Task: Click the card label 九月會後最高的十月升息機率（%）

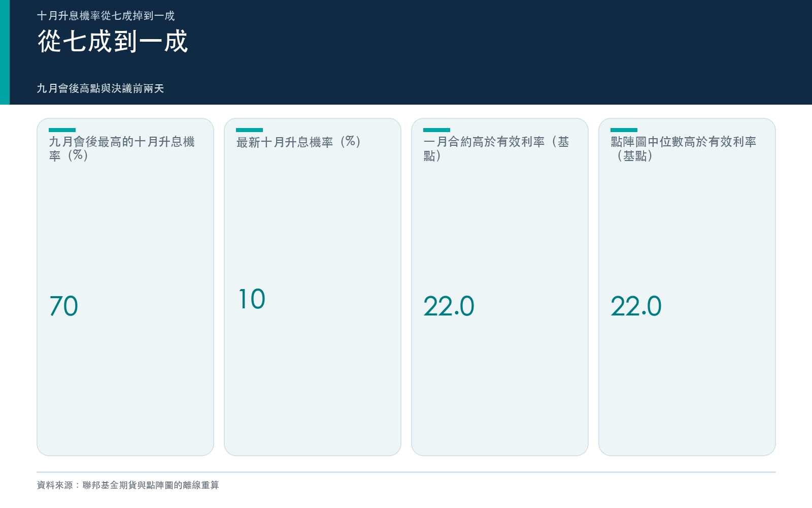Action: pos(122,148)
